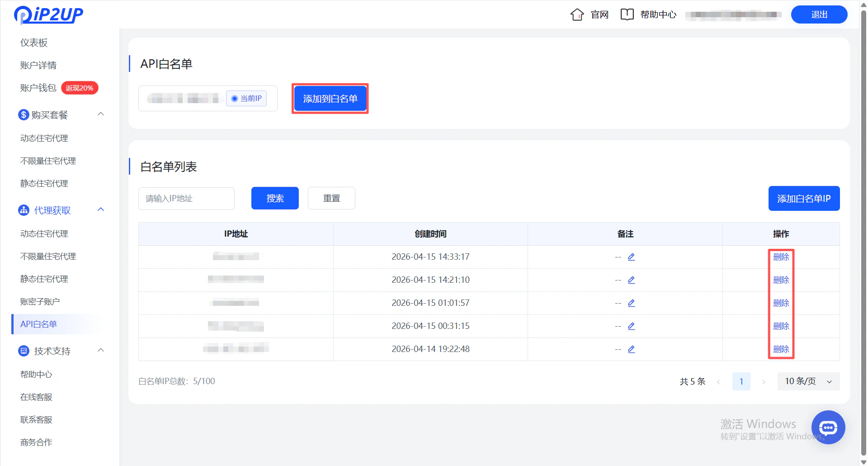Click the 添加到白名单 button
This screenshot has width=868, height=466.
(330, 98)
